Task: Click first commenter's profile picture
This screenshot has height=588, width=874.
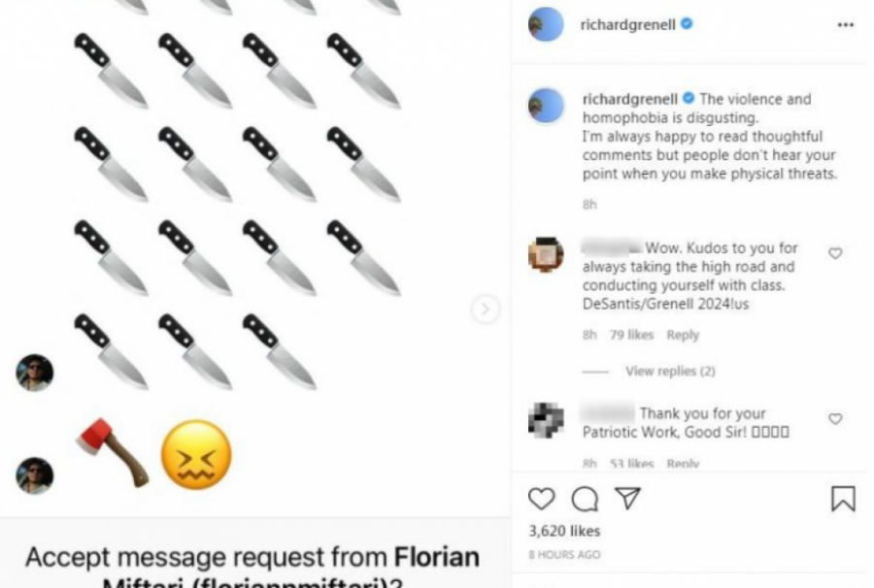Action: point(546,254)
